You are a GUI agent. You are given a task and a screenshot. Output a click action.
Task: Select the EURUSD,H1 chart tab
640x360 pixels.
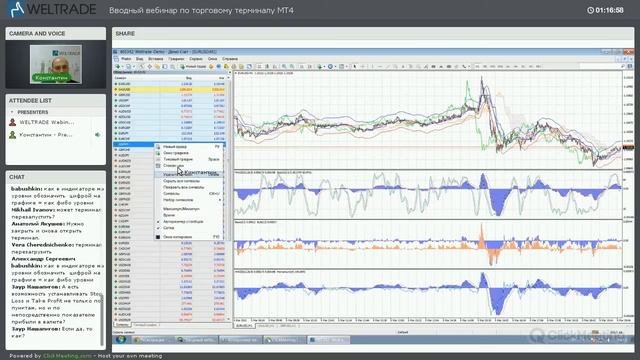click(x=244, y=326)
